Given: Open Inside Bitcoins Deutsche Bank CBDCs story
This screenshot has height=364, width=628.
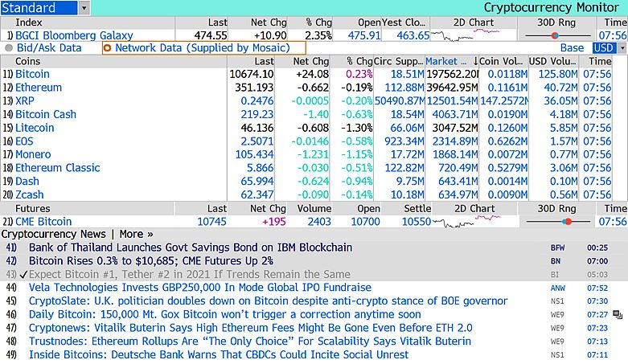Looking at the screenshot, I should [x=219, y=355].
